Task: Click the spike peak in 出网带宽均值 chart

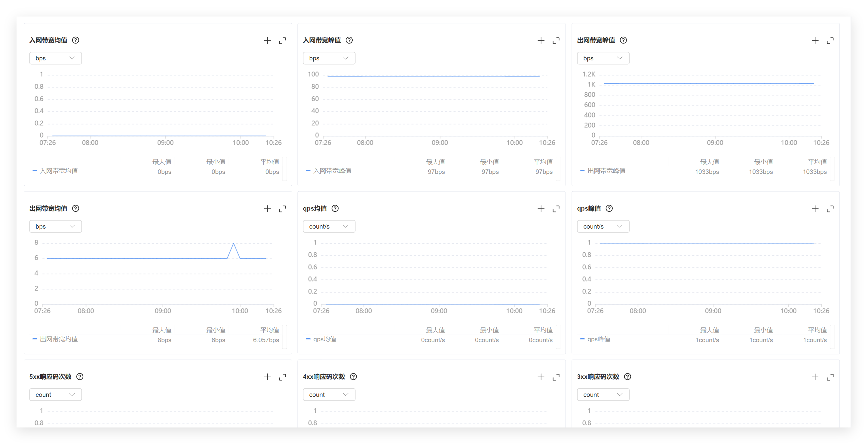Action: [x=234, y=243]
